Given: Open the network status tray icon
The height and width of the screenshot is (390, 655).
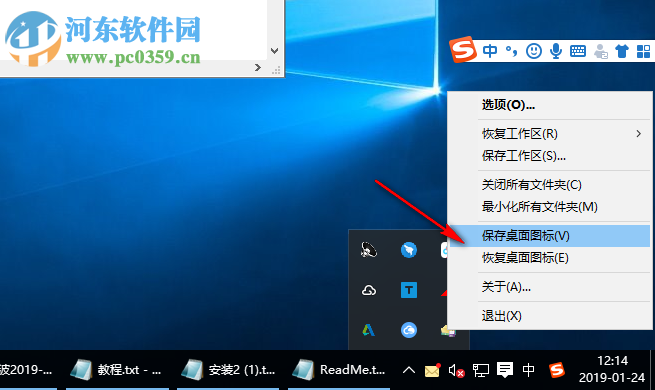Looking at the screenshot, I should point(480,370).
